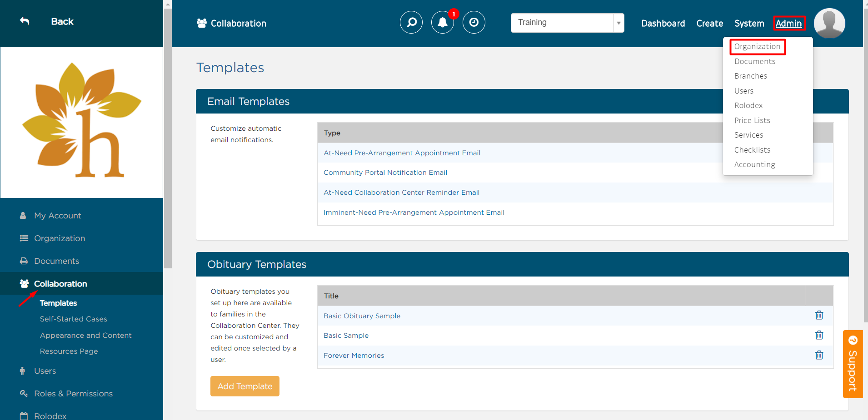This screenshot has height=420, width=868.
Task: Go to Users in sidebar
Action: (45, 371)
